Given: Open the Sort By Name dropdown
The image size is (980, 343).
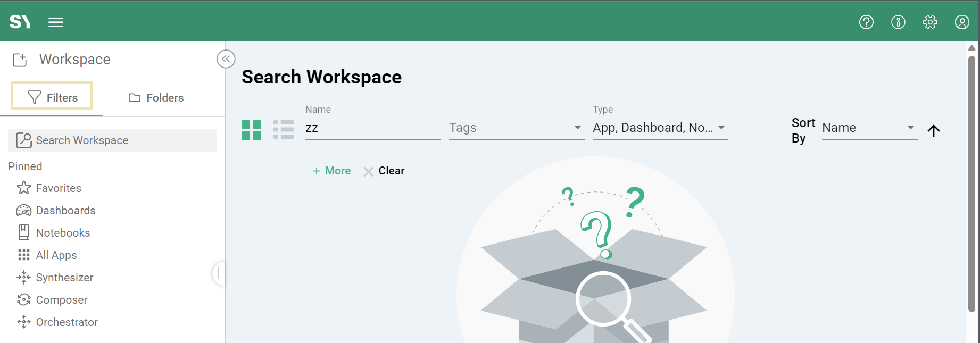Looking at the screenshot, I should pyautogui.click(x=869, y=128).
